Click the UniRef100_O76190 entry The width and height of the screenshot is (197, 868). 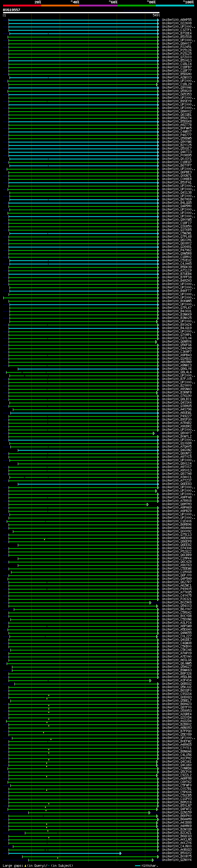(x=177, y=396)
